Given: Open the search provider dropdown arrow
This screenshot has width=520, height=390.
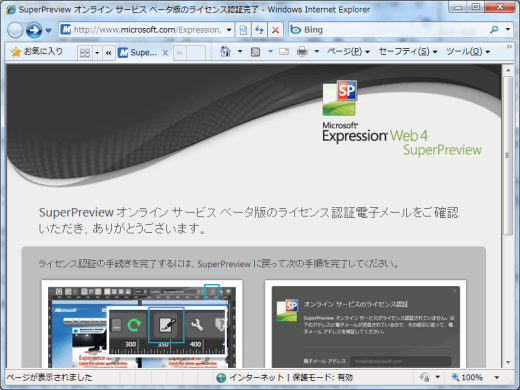Looking at the screenshot, I should [x=508, y=30].
